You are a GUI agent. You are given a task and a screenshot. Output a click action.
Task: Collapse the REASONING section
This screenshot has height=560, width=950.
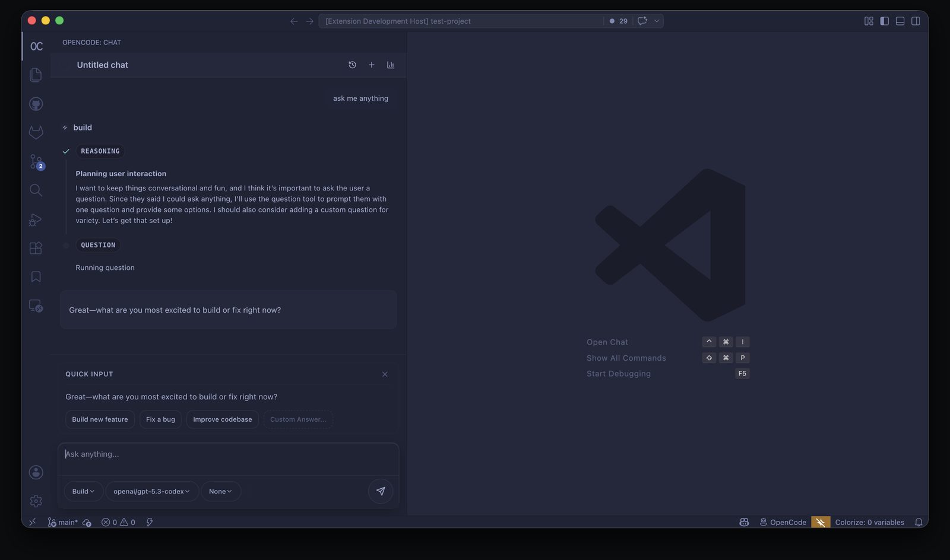[100, 151]
